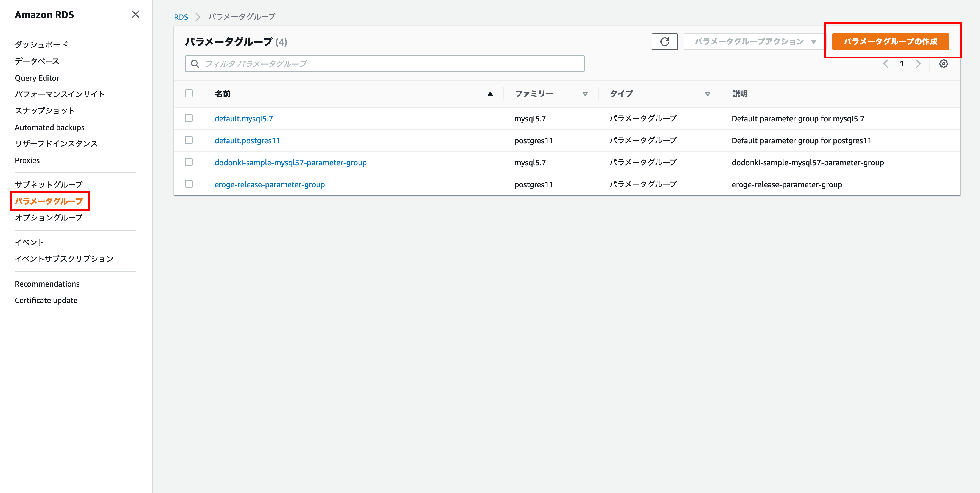Check the default.mysql5.7 row checkbox
Image resolution: width=980 pixels, height=493 pixels.
189,118
